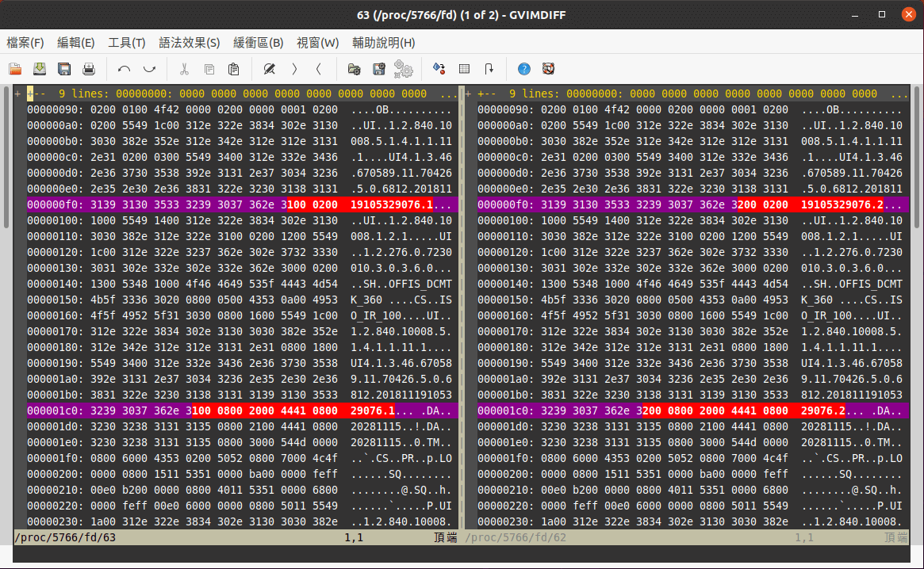Click red diff text '19105329076.2' in right pane

(842, 204)
